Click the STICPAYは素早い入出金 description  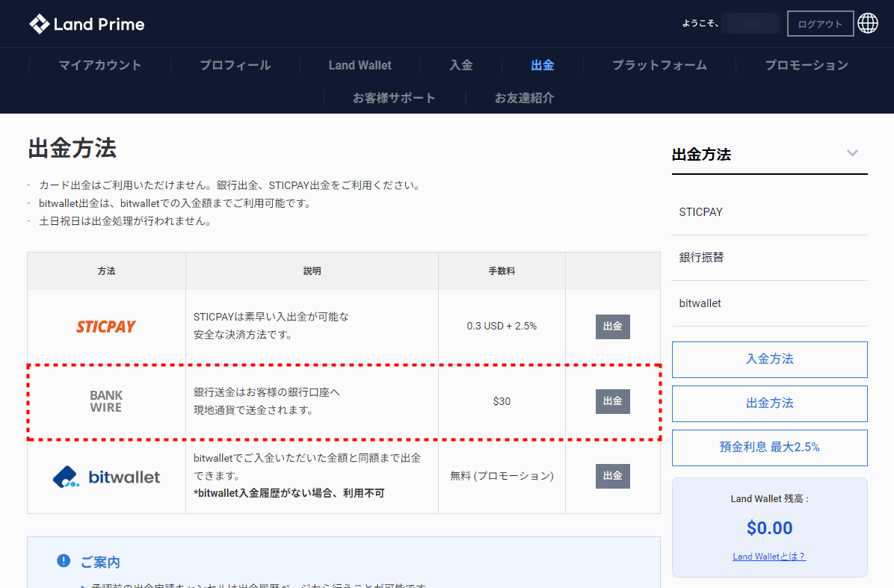coord(271,326)
